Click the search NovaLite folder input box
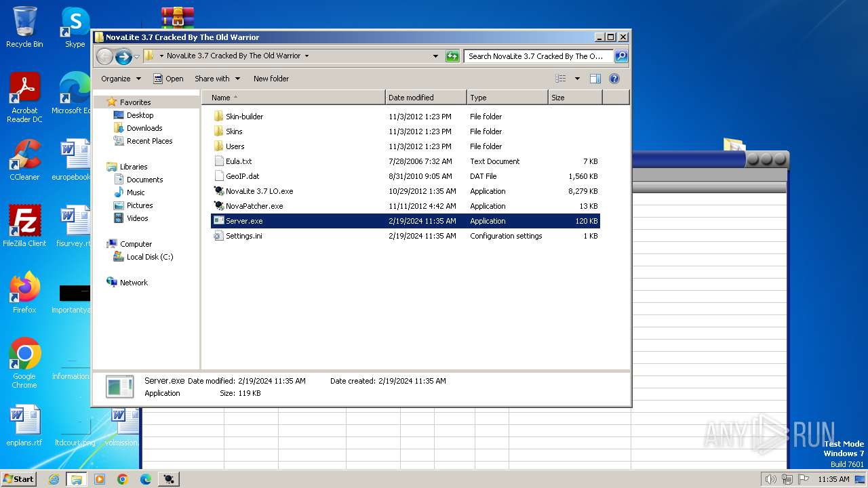The image size is (868, 488). (x=538, y=56)
